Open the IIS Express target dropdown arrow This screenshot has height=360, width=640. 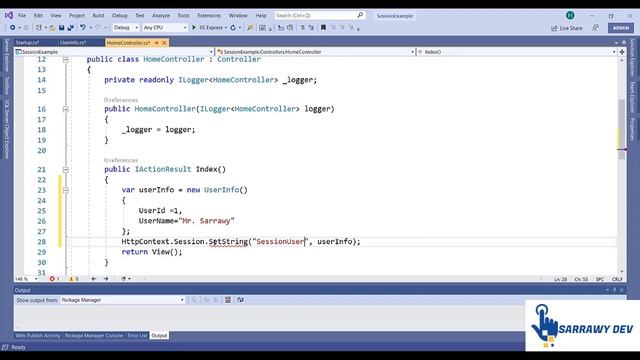click(226, 28)
